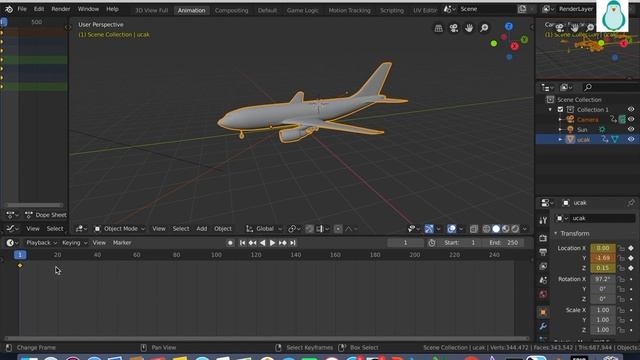
Task: Uncheck the Collection 1 checkbox
Action: [560, 109]
